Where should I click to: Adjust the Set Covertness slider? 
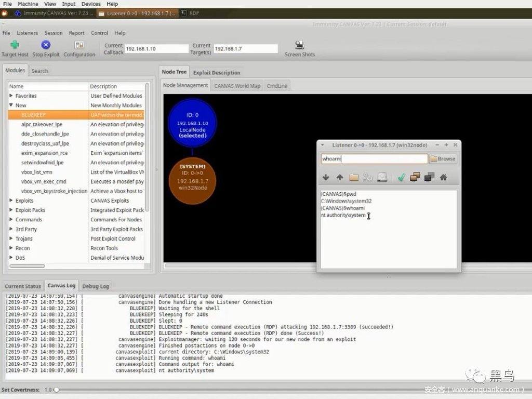tap(56, 390)
